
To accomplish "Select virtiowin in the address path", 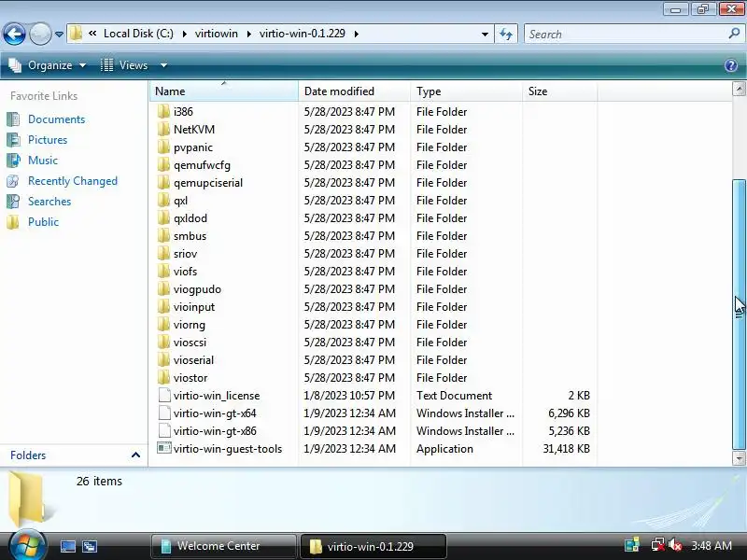I will (x=217, y=34).
